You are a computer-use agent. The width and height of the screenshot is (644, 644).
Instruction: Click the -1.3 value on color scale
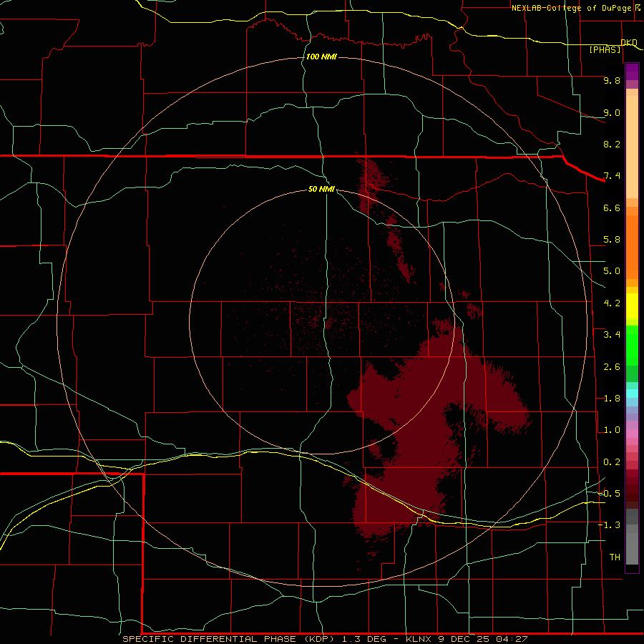point(610,525)
